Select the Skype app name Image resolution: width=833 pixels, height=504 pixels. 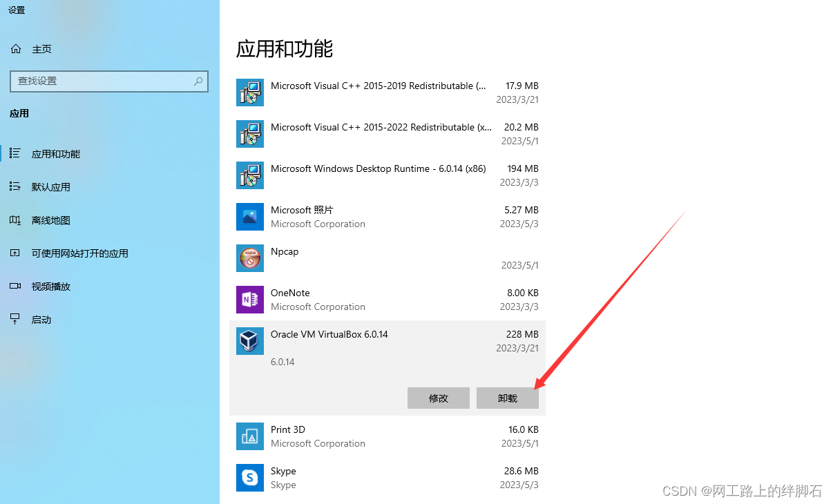283,472
